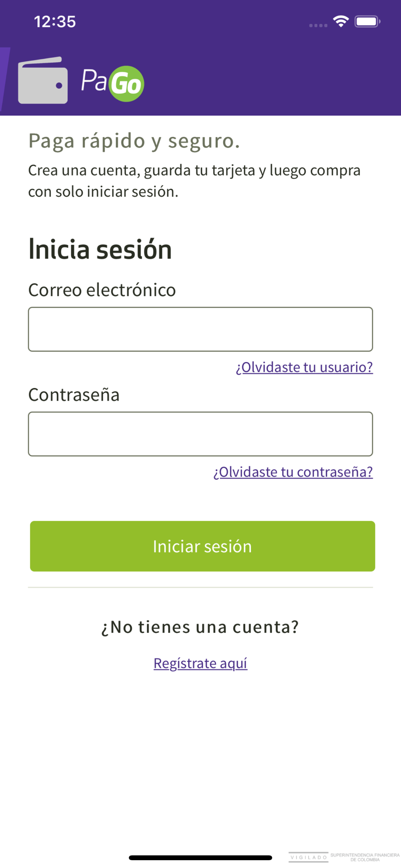Tap the home indicator bar

click(200, 858)
